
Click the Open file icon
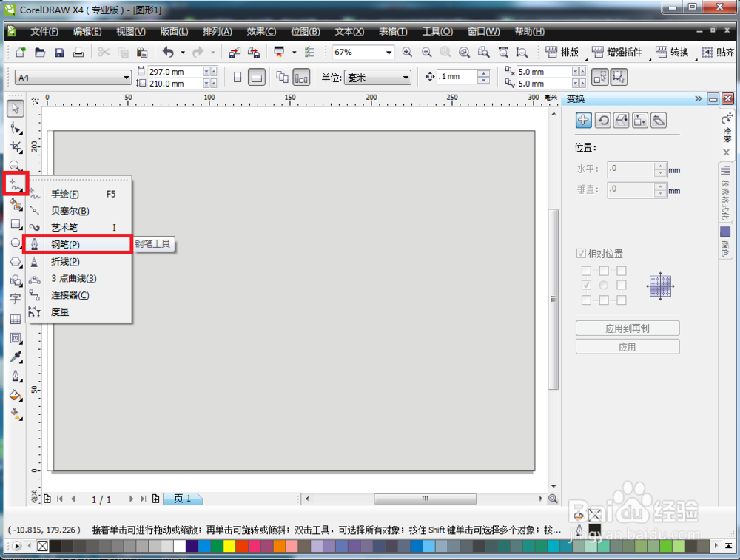click(x=40, y=52)
